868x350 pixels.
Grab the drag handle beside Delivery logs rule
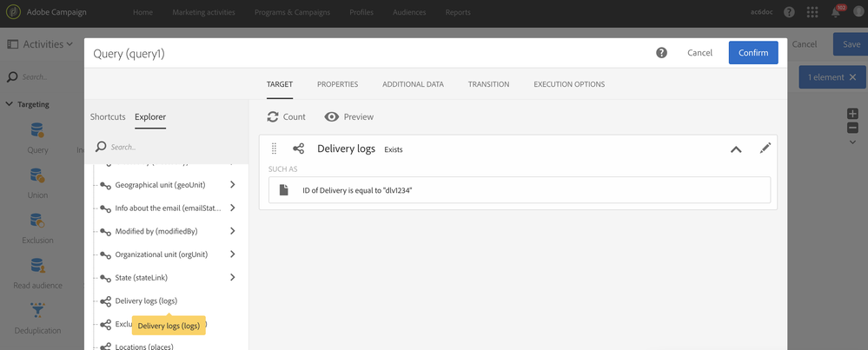pyautogui.click(x=275, y=149)
